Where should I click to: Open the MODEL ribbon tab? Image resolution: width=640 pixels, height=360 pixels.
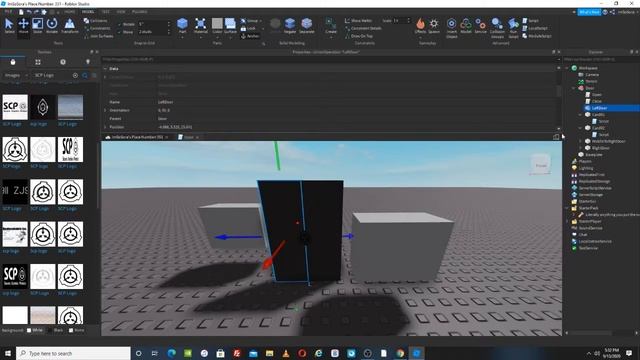coord(88,12)
